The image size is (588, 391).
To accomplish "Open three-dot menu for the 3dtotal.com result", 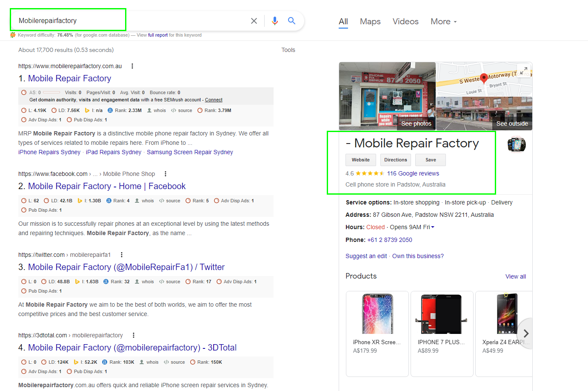I will pos(134,335).
